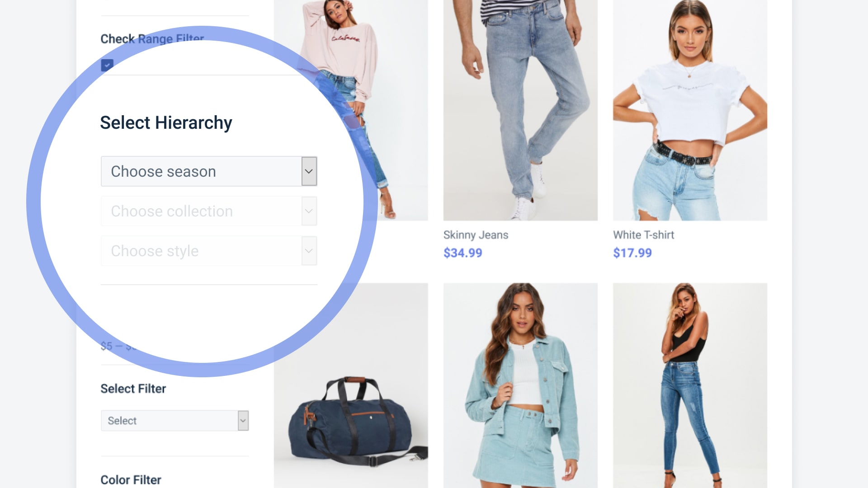Viewport: 868px width, 488px height.
Task: Click the Choose style chevron arrow
Action: pyautogui.click(x=309, y=251)
